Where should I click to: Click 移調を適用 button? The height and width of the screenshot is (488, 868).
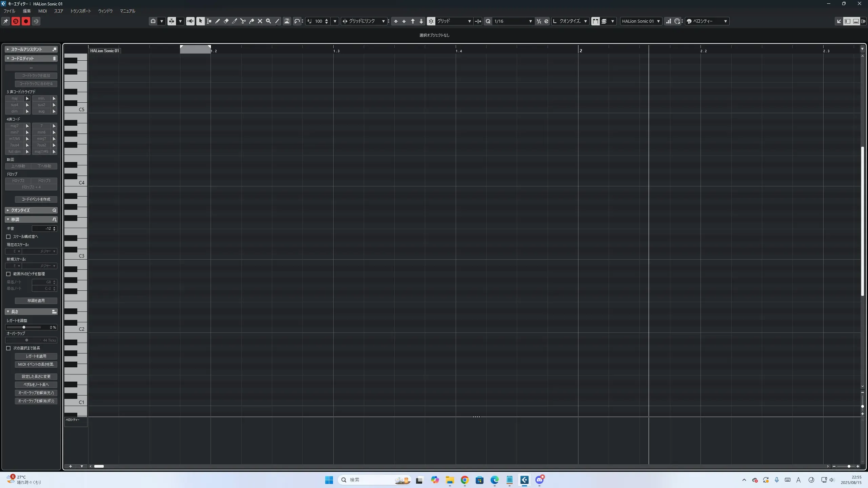[x=36, y=301]
